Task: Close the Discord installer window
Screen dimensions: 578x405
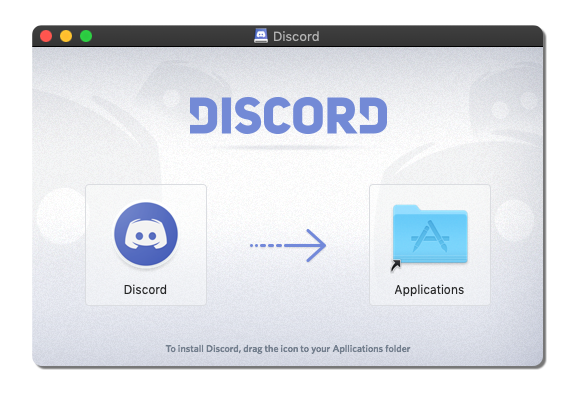Action: [46, 36]
